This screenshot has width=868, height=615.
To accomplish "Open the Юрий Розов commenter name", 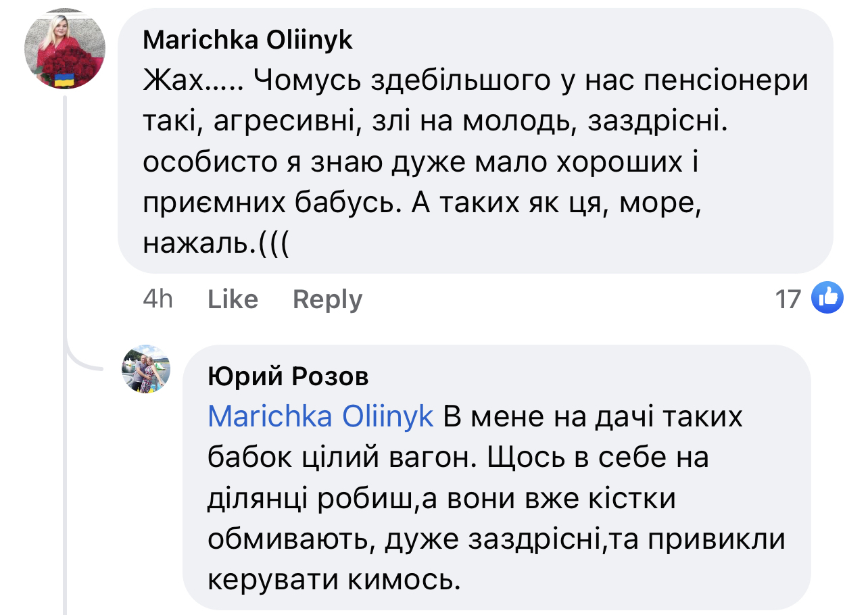I will pyautogui.click(x=288, y=377).
